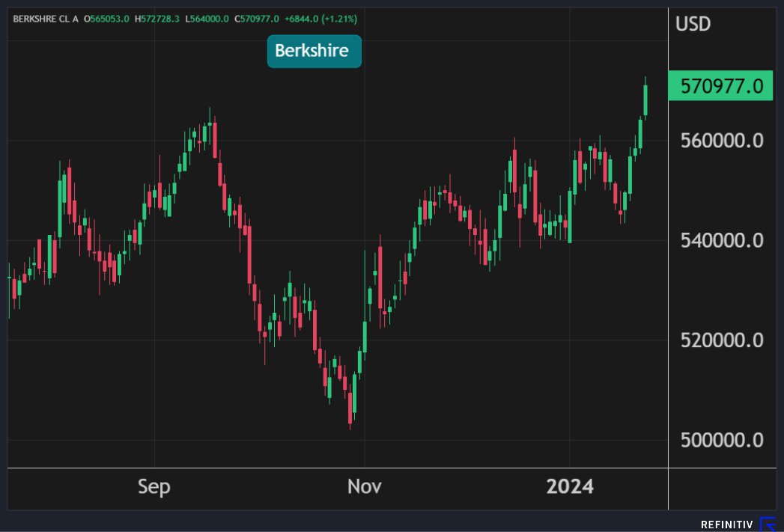Click the green 570977.0 current price tag
Image resolution: width=784 pixels, height=532 pixels.
(720, 87)
